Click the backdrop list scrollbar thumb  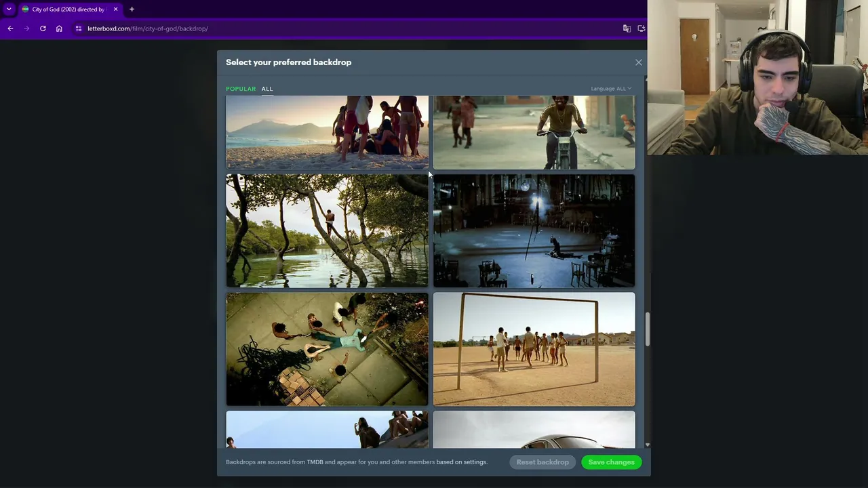coord(648,329)
